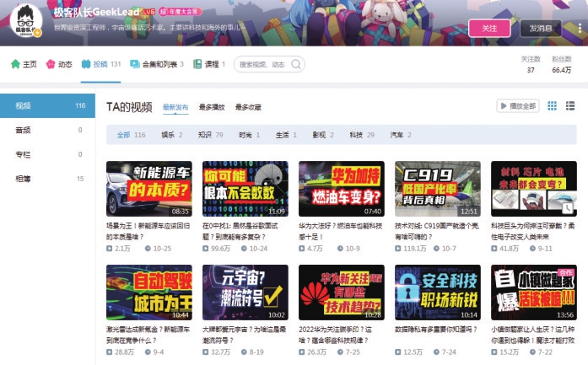Open the C919 低国产化率 video thumbnail
588x365 pixels.
(x=438, y=189)
